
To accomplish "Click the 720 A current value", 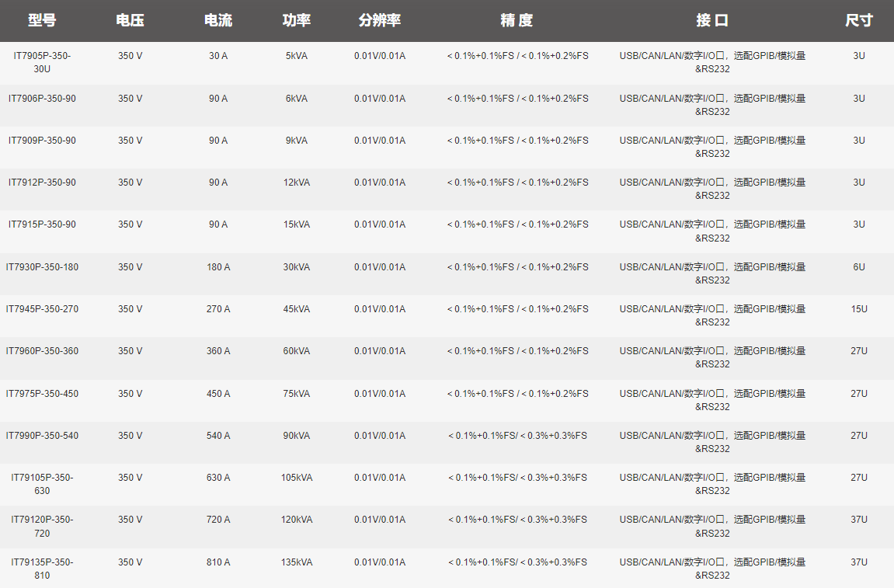I will (218, 520).
